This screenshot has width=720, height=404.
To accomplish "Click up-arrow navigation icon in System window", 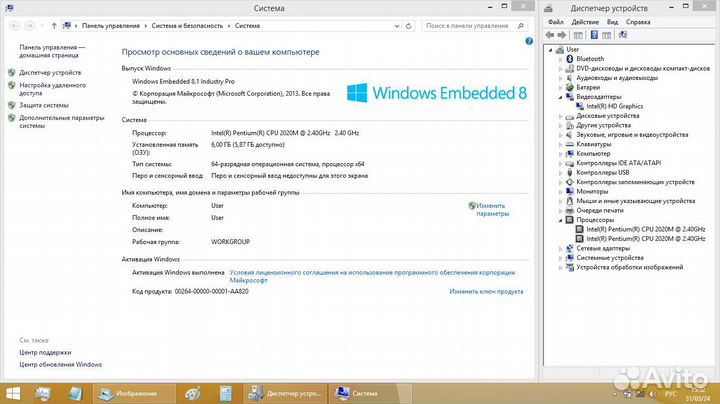I will click(x=54, y=26).
